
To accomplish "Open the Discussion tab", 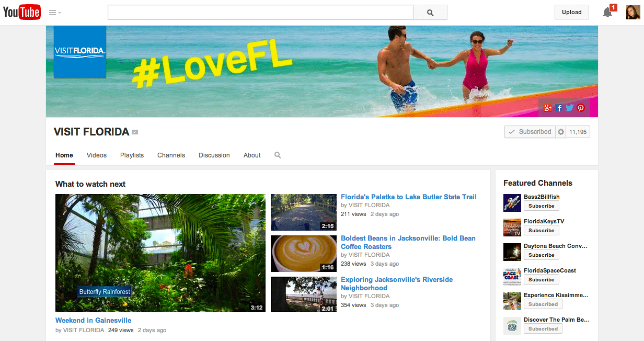I will tap(214, 155).
